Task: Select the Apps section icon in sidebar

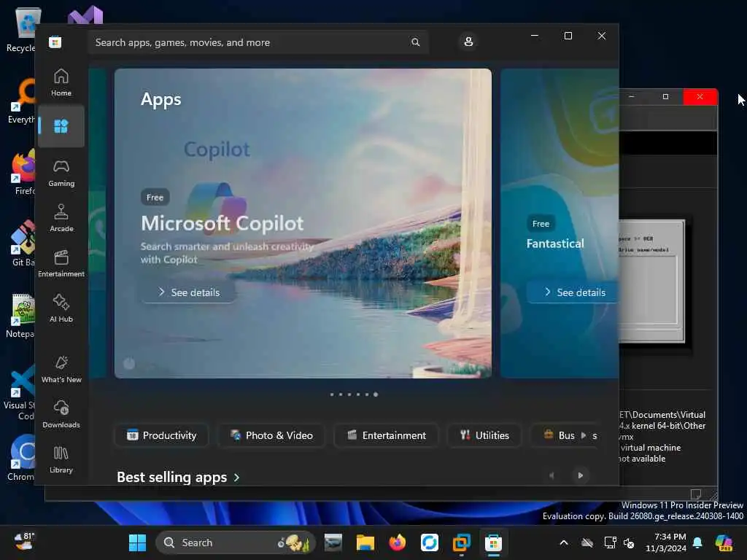Action: click(61, 126)
